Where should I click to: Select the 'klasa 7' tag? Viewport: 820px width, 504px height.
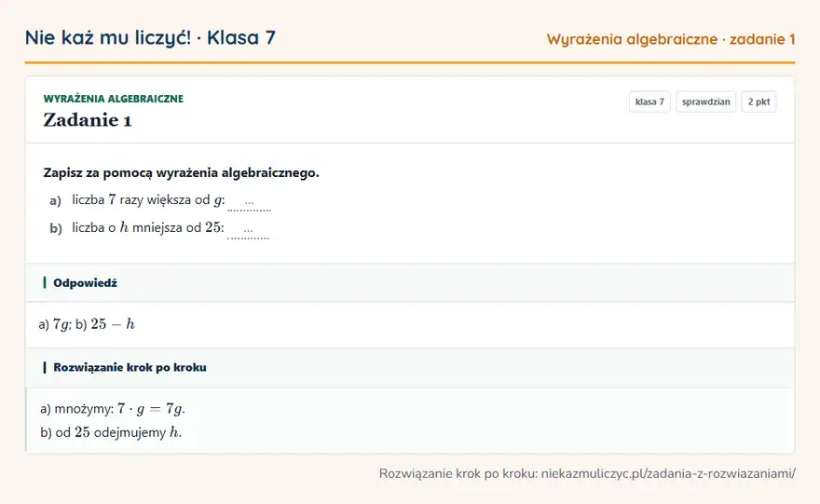pyautogui.click(x=649, y=102)
